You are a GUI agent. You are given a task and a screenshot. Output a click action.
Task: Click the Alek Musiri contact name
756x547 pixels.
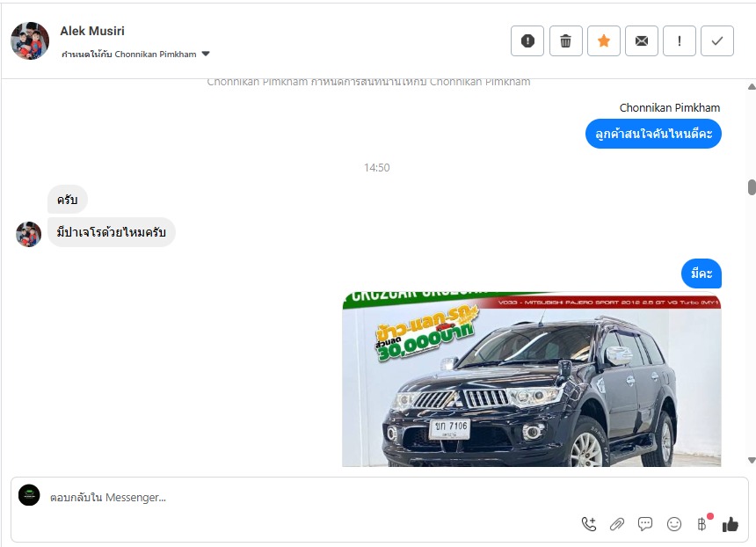pyautogui.click(x=92, y=31)
